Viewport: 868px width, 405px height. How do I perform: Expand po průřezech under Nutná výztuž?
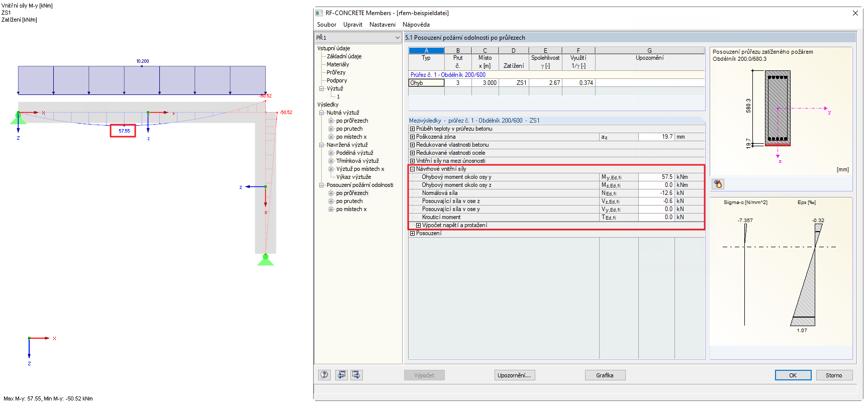[x=331, y=121]
